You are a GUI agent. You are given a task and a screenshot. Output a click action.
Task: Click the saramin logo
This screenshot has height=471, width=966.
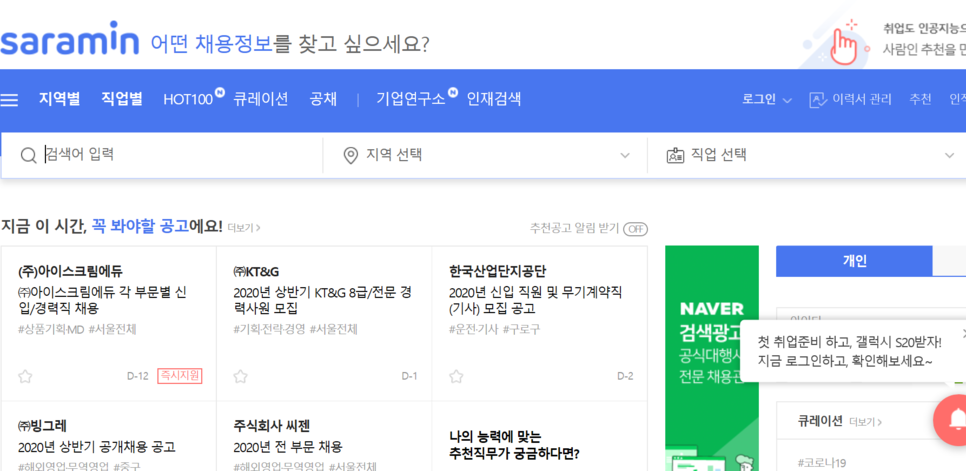point(69,41)
